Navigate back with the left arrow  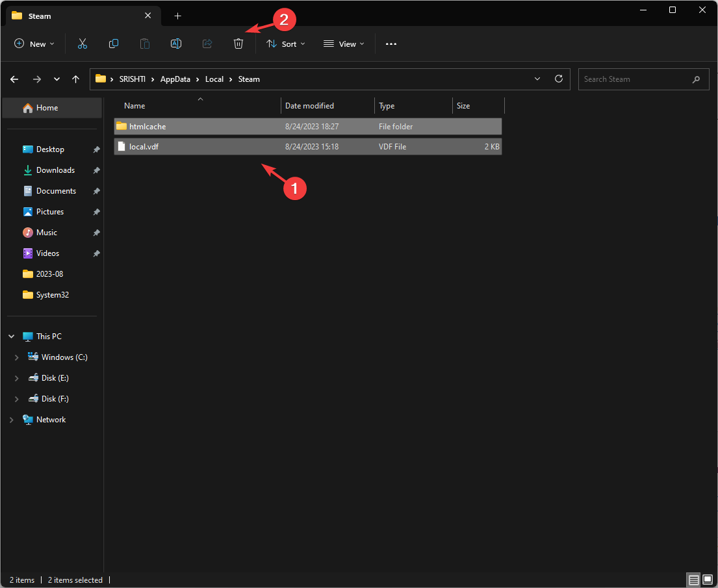point(14,79)
